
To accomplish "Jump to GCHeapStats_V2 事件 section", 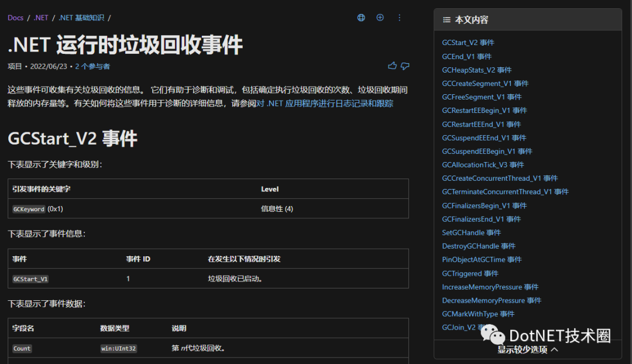I will coord(477,70).
